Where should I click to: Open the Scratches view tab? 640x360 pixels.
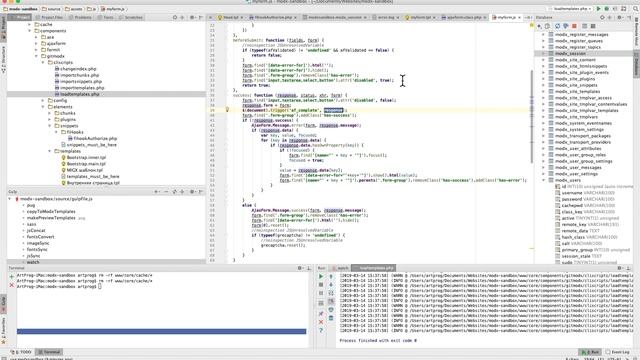click(x=131, y=18)
